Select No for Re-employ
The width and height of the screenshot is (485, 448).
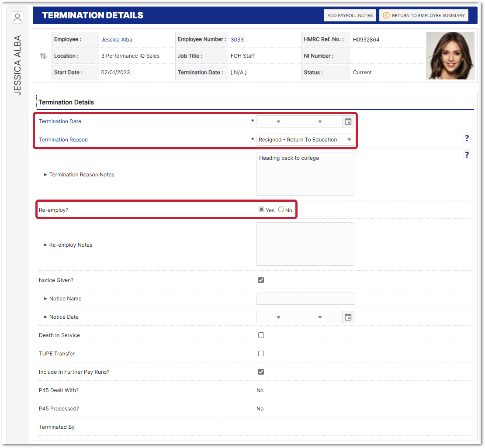tap(281, 210)
